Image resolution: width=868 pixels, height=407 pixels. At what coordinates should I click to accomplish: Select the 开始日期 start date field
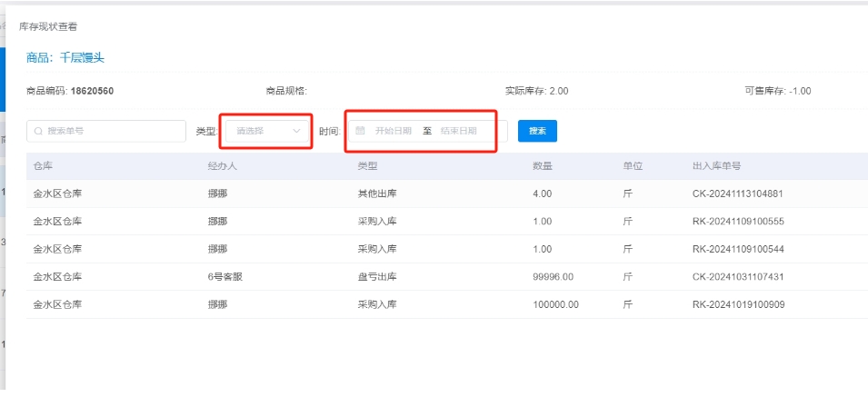(x=393, y=131)
